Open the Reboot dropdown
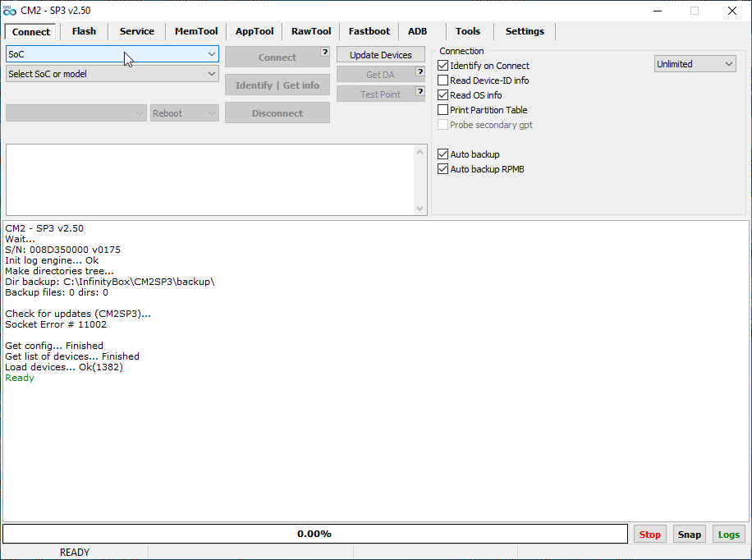The width and height of the screenshot is (752, 560). coord(185,113)
